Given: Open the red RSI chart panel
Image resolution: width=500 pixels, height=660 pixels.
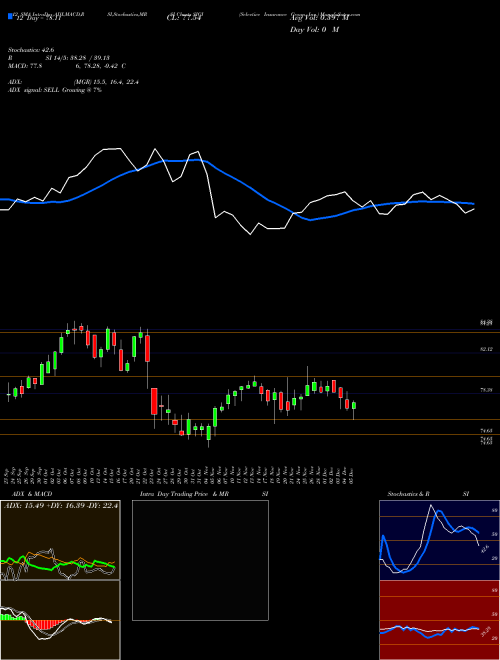Looking at the screenshot, I should click(439, 620).
